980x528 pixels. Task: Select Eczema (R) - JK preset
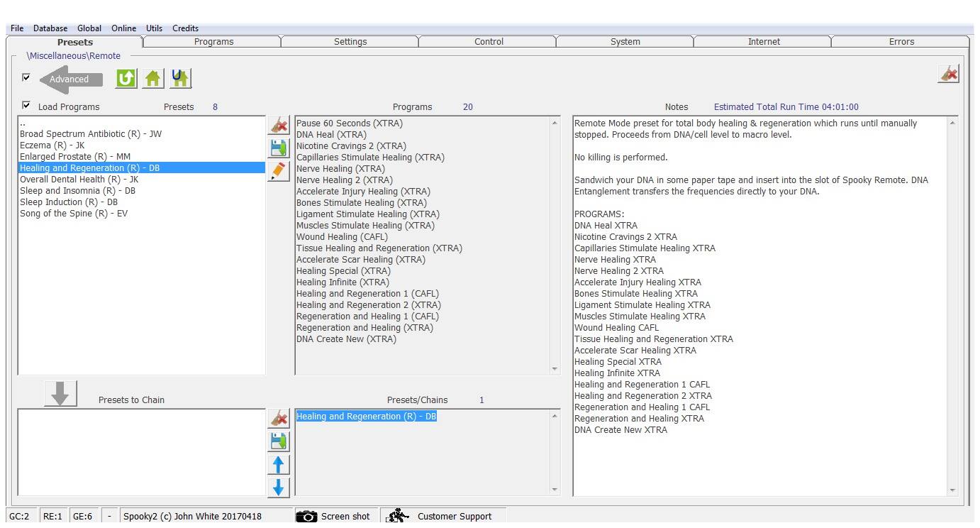click(141, 145)
